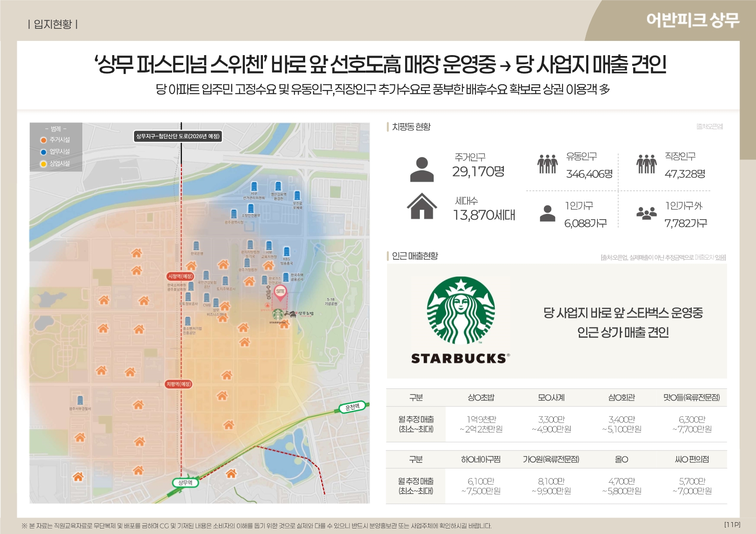756x534 pixels.
Task: Click the 29,170명 residential population value
Action: (x=478, y=171)
